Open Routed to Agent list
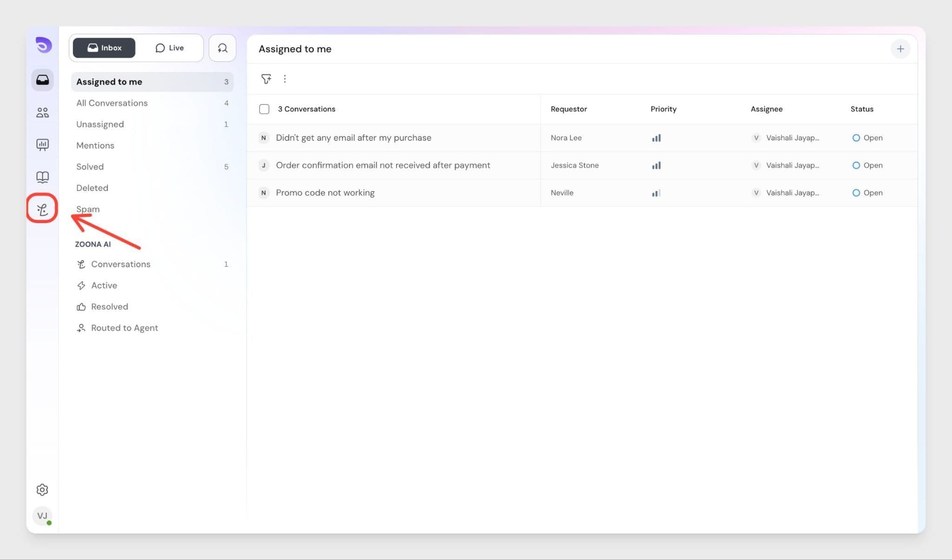Image resolution: width=952 pixels, height=560 pixels. click(x=124, y=328)
